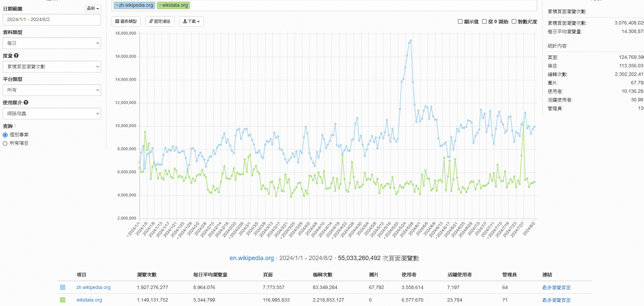Click the help icon next to 使用媒介
This screenshot has height=306, width=644.
[26, 102]
